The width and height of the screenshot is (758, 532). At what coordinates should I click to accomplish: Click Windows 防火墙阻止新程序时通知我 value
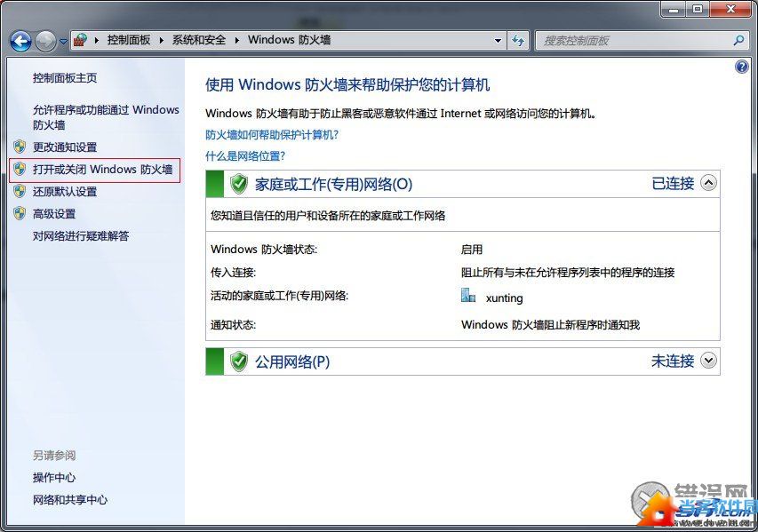click(551, 325)
